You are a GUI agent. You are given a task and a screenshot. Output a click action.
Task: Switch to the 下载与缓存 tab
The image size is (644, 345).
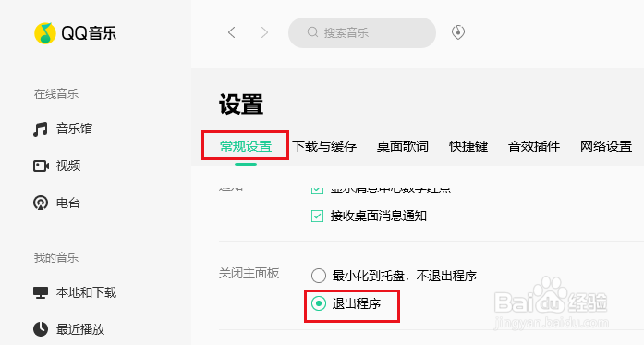(324, 146)
